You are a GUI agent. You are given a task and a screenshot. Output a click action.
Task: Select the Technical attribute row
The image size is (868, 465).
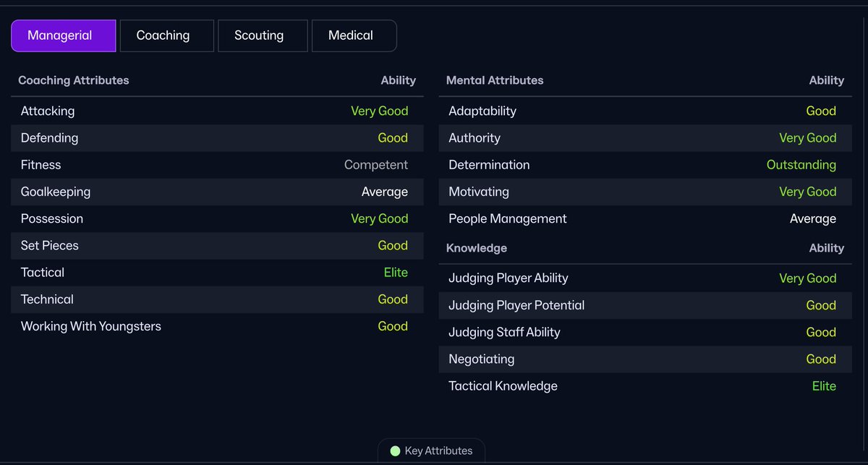click(x=217, y=299)
